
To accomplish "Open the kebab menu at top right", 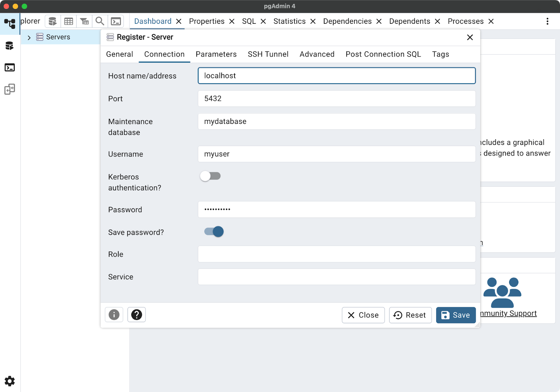I will coord(547,21).
